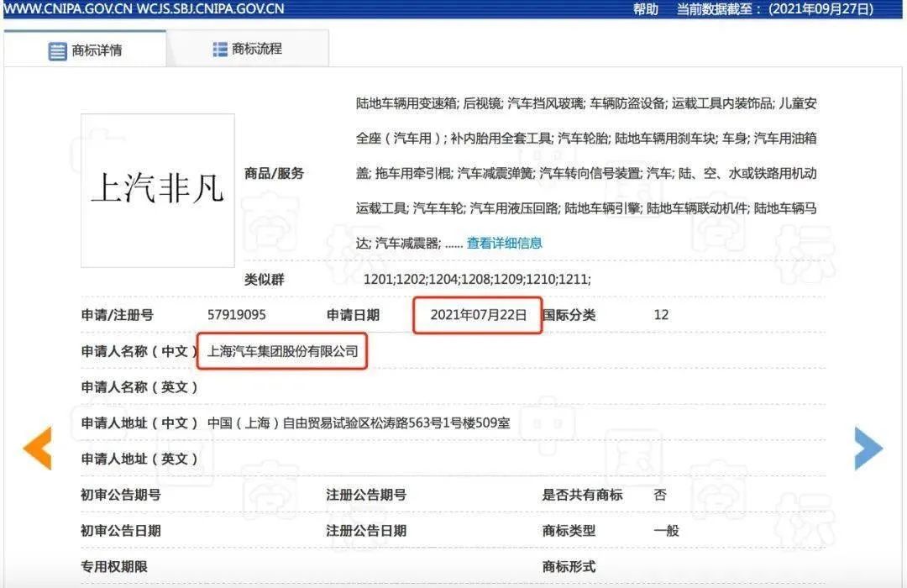Click the data cutoff date 2021年09月27日
The width and height of the screenshot is (907, 588).
coord(821,9)
